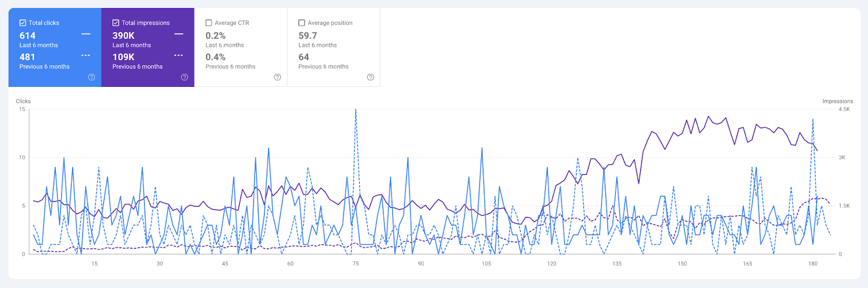Uncheck the Total clicks checkbox
The width and height of the screenshot is (868, 288).
coord(23,23)
